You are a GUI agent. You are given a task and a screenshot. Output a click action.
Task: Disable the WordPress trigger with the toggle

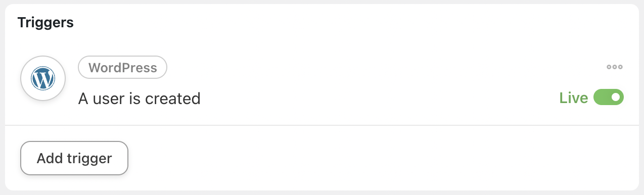(609, 97)
